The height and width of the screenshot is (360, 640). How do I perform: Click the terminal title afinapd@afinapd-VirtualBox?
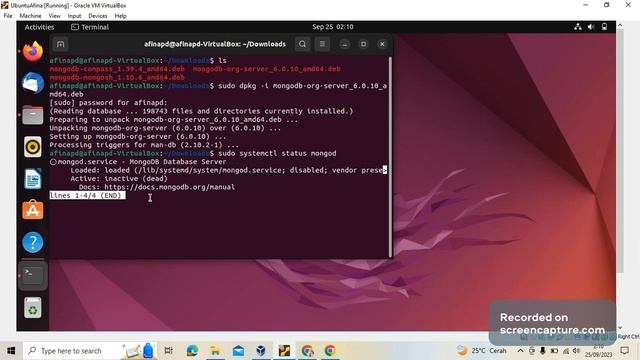pyautogui.click(x=215, y=44)
